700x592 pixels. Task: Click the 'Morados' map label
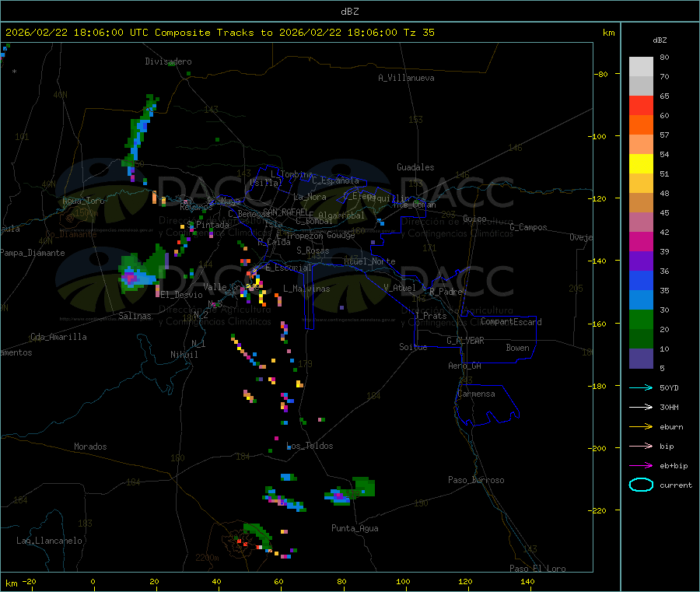90,447
